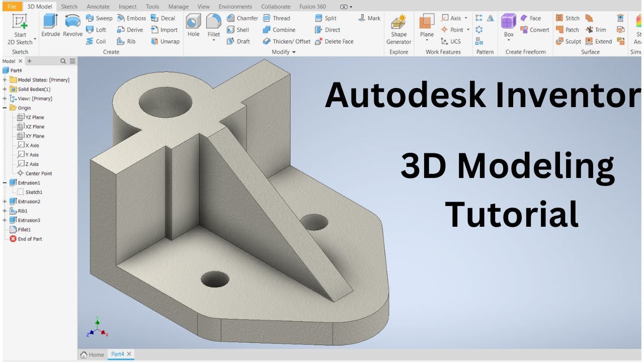Select Fillet1 in model browser

pyautogui.click(x=20, y=230)
